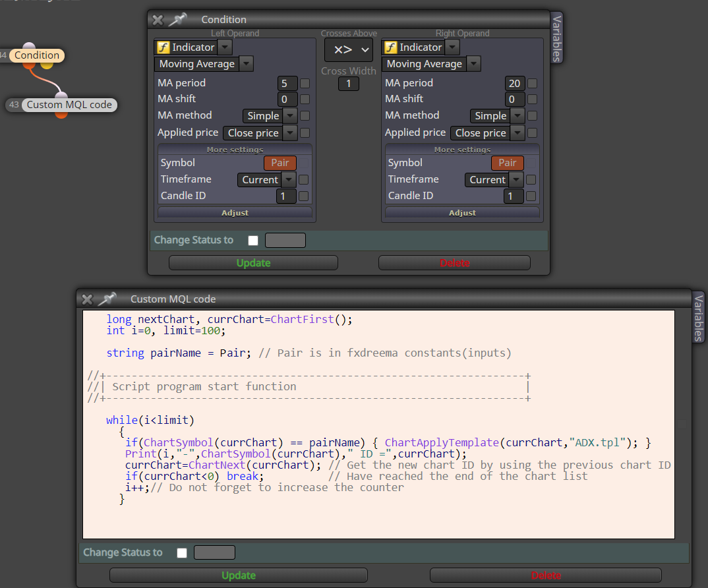Click the yellow output connector on Condition block

pyautogui.click(x=47, y=65)
